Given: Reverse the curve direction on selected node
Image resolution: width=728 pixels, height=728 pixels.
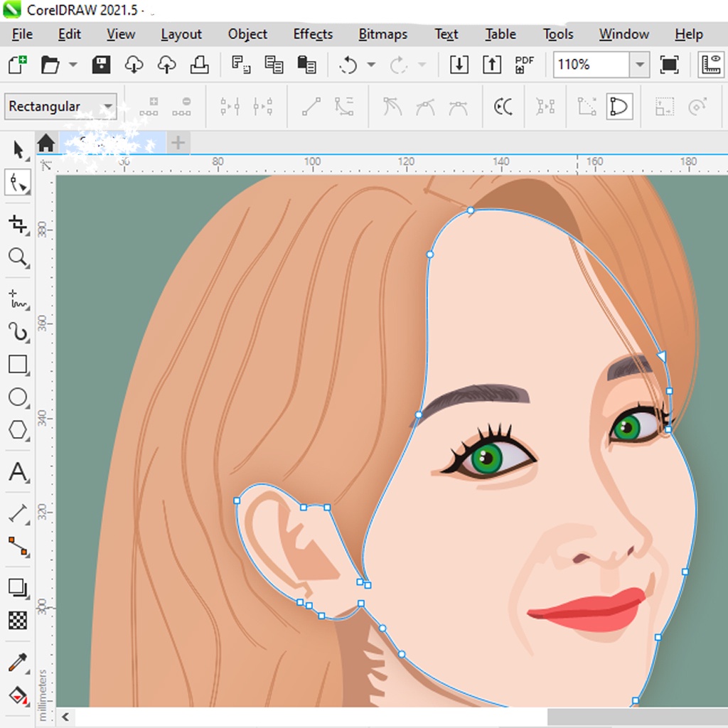Looking at the screenshot, I should [x=503, y=107].
